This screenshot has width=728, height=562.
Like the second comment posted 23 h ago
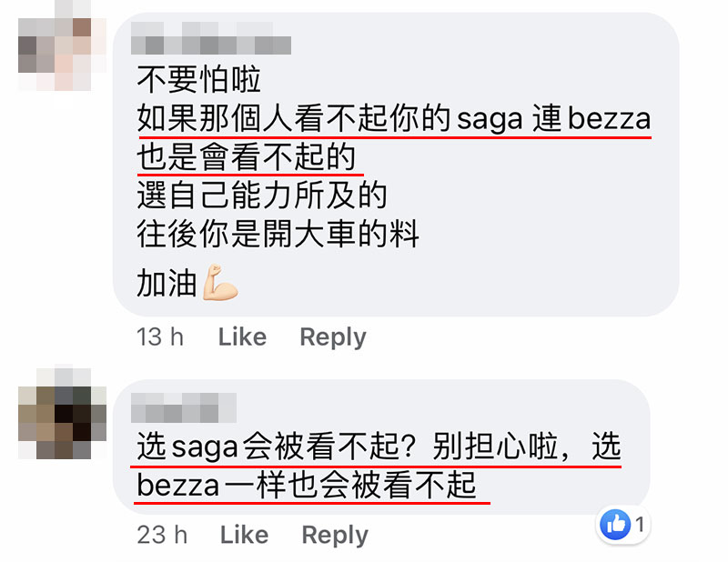tap(244, 535)
